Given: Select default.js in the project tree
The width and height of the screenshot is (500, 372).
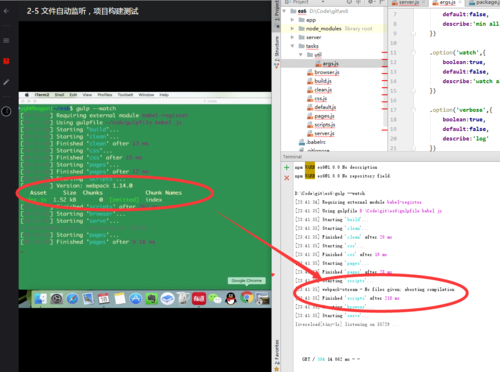Looking at the screenshot, I should [325, 107].
